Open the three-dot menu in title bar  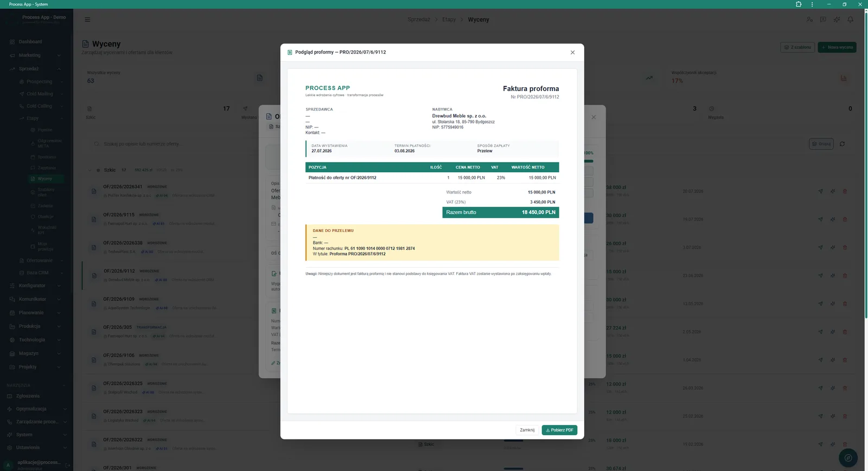812,4
